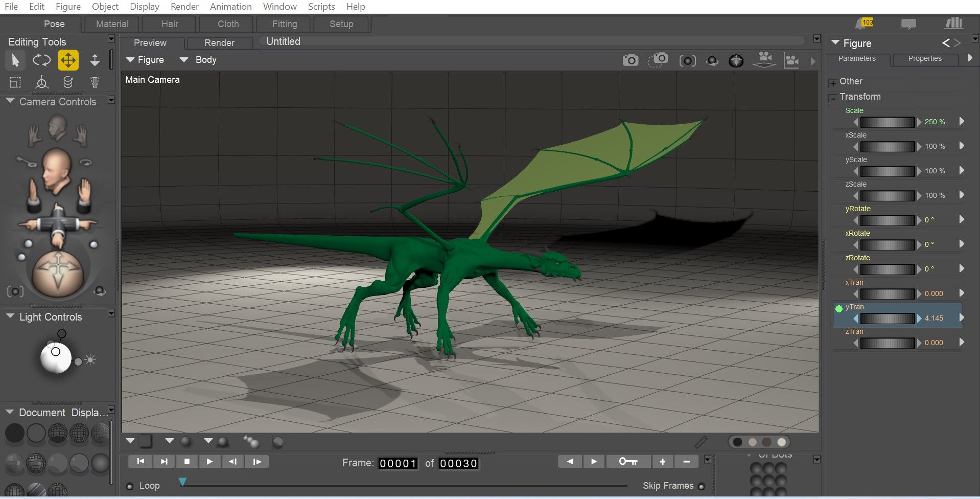Choose the Rotate tool in Editing Tools
The width and height of the screenshot is (980, 499).
point(41,60)
